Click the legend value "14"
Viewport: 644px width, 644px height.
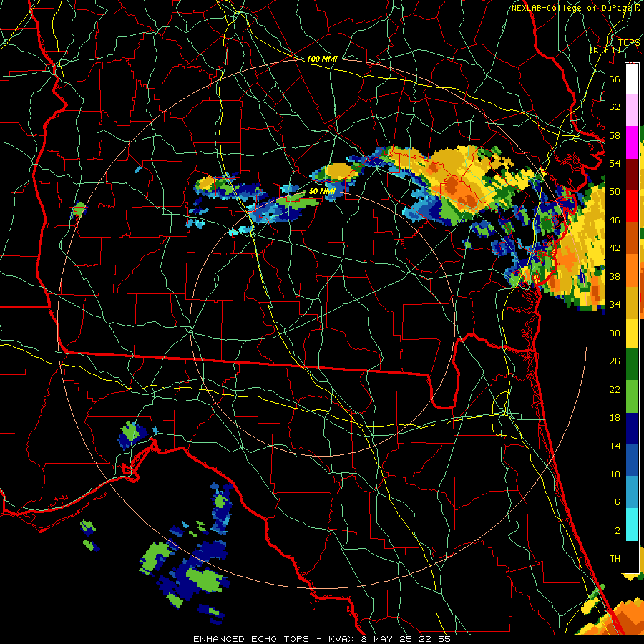point(615,446)
